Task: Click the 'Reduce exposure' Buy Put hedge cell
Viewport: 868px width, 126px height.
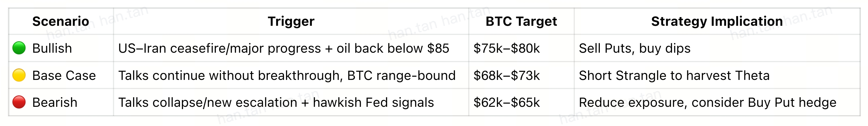Action: coord(707,103)
